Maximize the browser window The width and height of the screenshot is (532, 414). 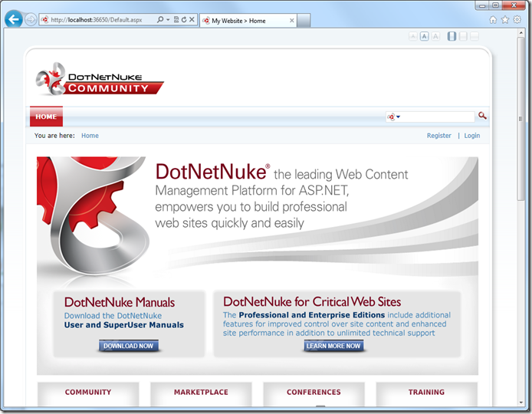coord(496,5)
